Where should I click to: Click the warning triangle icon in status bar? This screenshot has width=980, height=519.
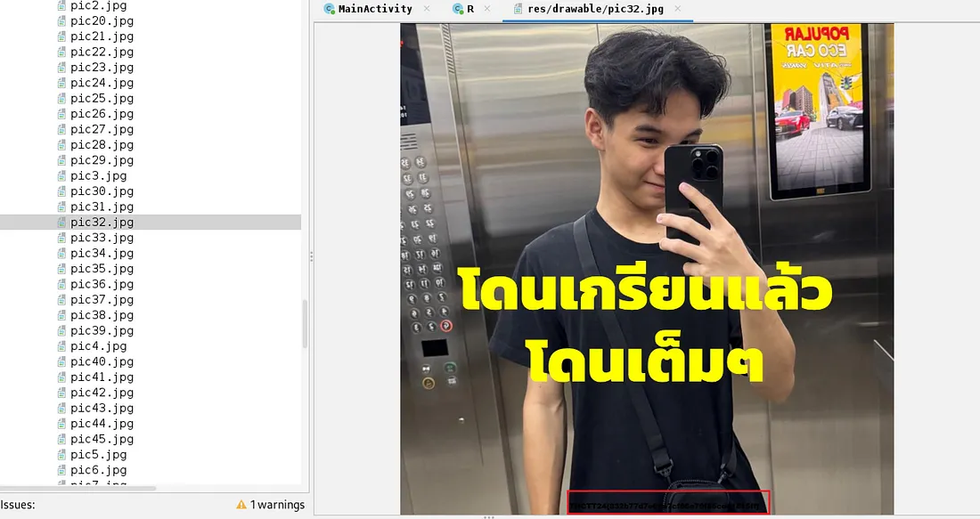pos(241,505)
